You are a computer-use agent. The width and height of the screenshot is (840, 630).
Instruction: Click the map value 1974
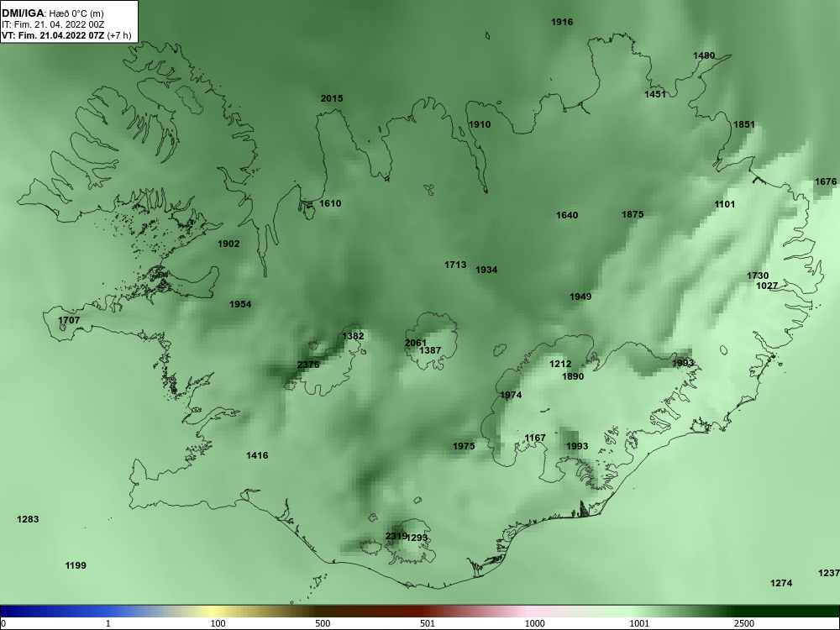pyautogui.click(x=511, y=395)
